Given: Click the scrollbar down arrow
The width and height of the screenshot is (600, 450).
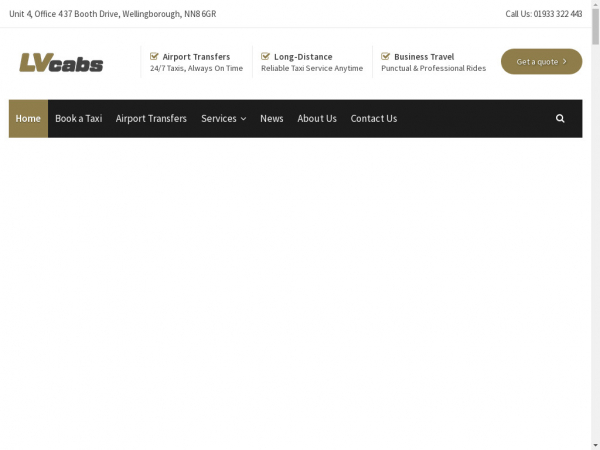Looking at the screenshot, I should (594, 444).
